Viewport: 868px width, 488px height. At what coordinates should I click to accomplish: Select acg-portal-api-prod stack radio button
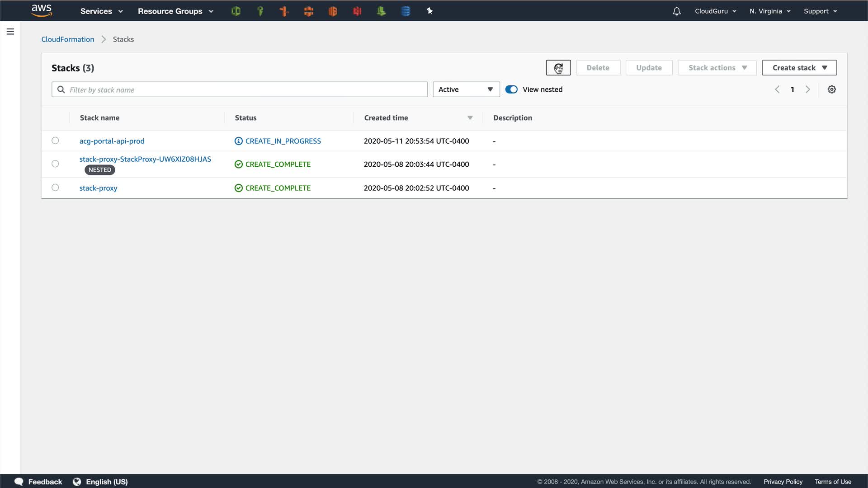click(55, 141)
